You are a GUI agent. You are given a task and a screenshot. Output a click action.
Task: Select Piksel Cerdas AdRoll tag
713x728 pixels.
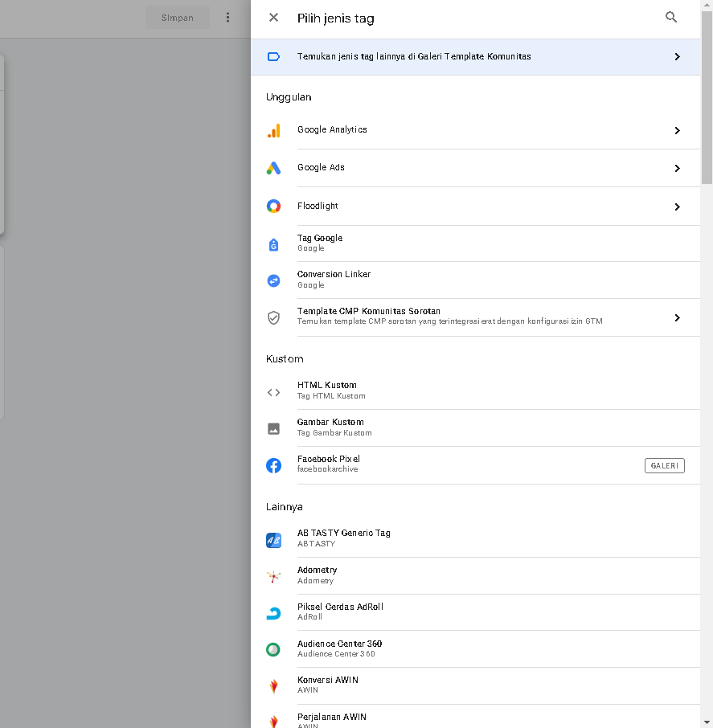(475, 612)
